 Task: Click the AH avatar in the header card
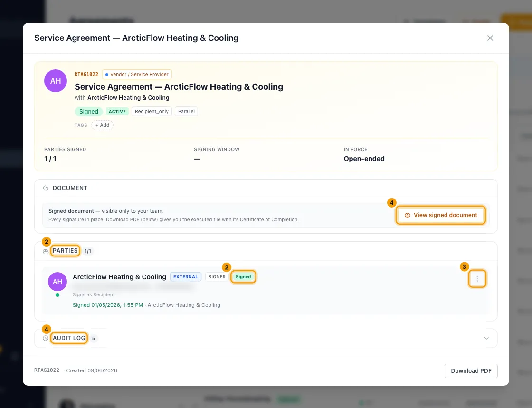click(x=56, y=81)
